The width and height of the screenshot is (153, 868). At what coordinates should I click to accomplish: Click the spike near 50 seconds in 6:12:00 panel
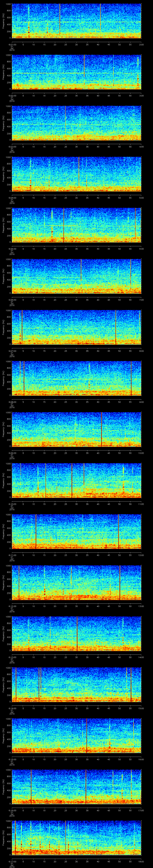pos(120,582)
